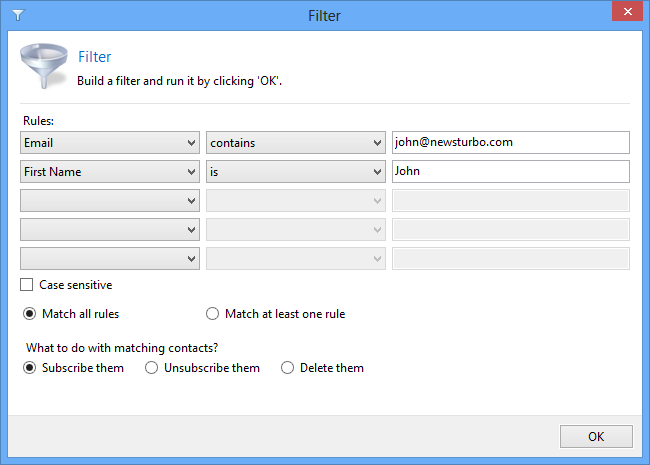Run the filter with OK button

click(x=596, y=436)
